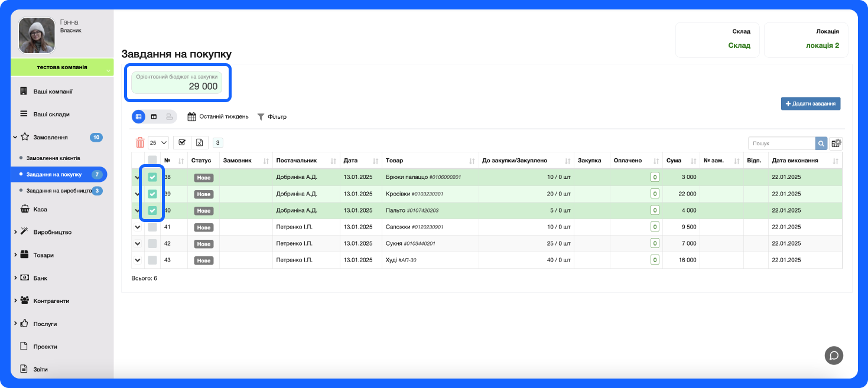Export the table via the Excel file icon
Screen dimensions: 868x388
[200, 142]
